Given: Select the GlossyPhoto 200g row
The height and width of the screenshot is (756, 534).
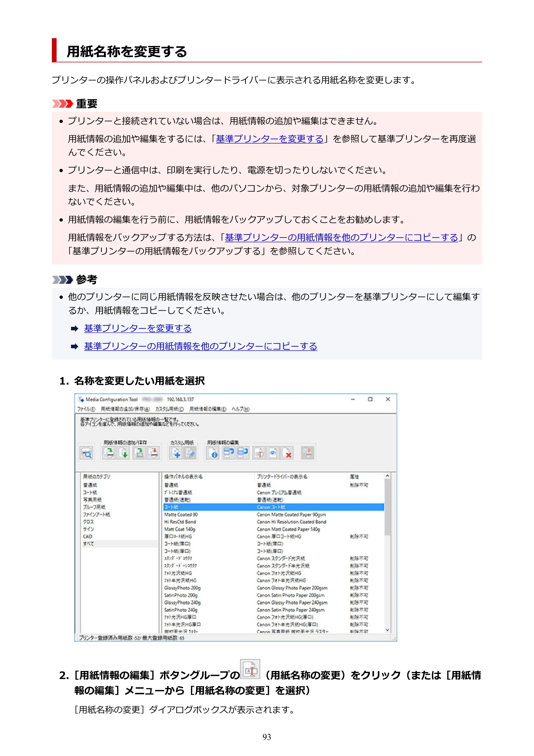Looking at the screenshot, I should 274,588.
